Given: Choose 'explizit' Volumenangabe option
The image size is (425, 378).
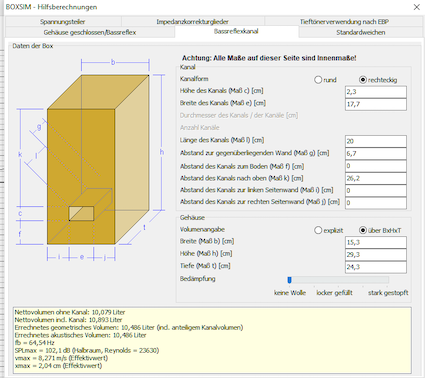Looking at the screenshot, I should (x=318, y=230).
